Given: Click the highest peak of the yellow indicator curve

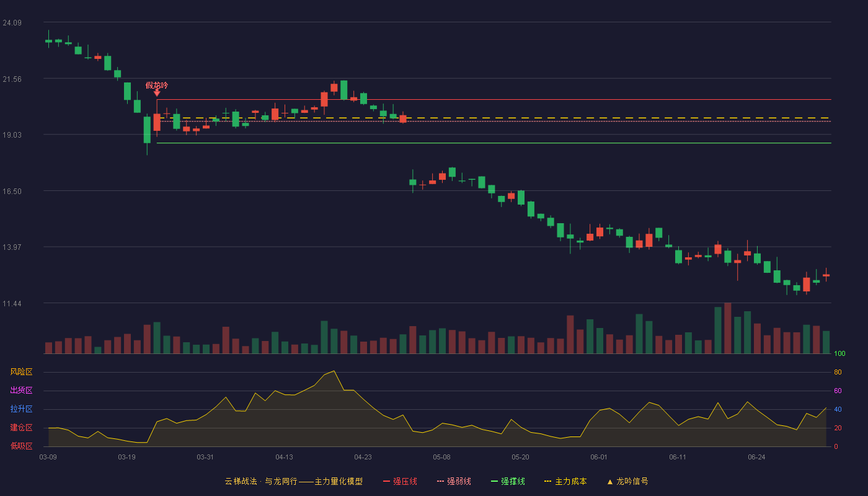Looking at the screenshot, I should 334,371.
